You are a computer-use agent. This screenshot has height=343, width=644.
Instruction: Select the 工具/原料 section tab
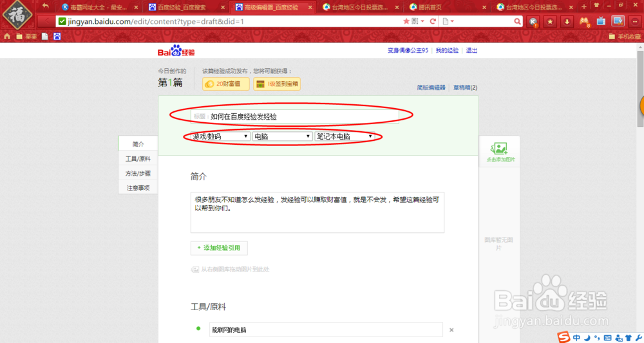pos(138,159)
